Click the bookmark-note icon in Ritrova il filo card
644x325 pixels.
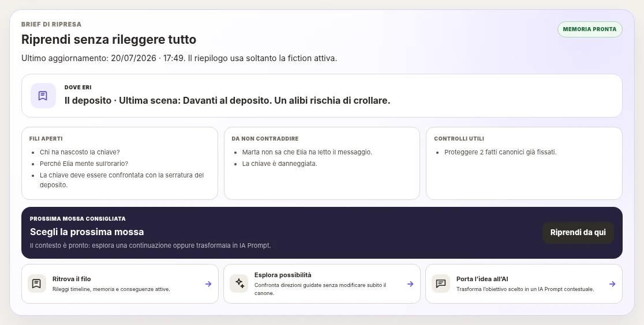coord(36,284)
